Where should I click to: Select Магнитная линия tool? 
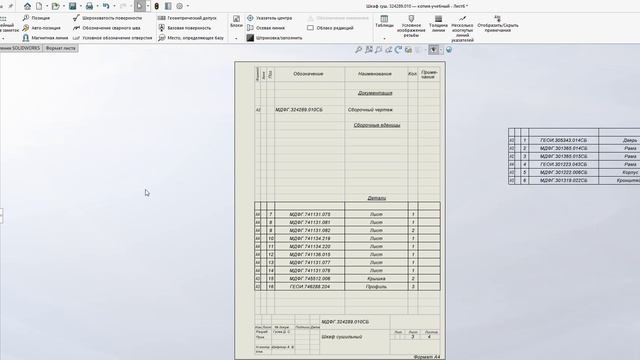point(45,38)
